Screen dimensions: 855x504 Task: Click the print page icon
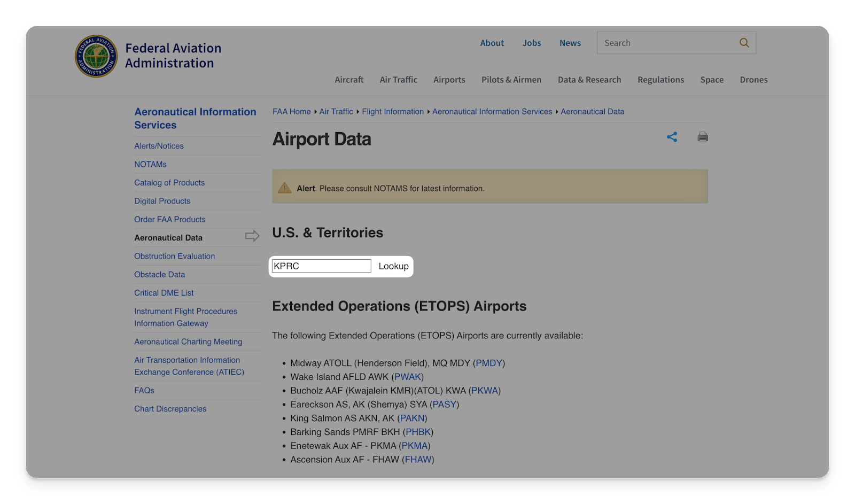coord(703,137)
